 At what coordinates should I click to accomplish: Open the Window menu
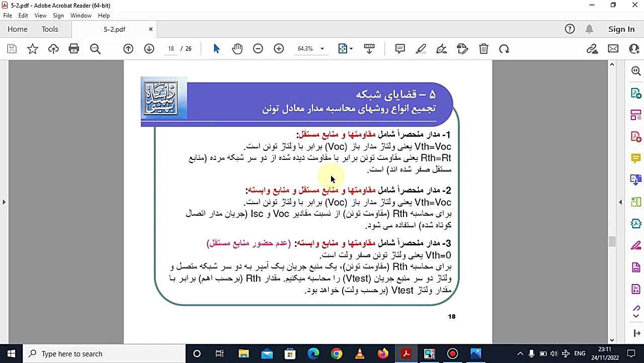81,16
